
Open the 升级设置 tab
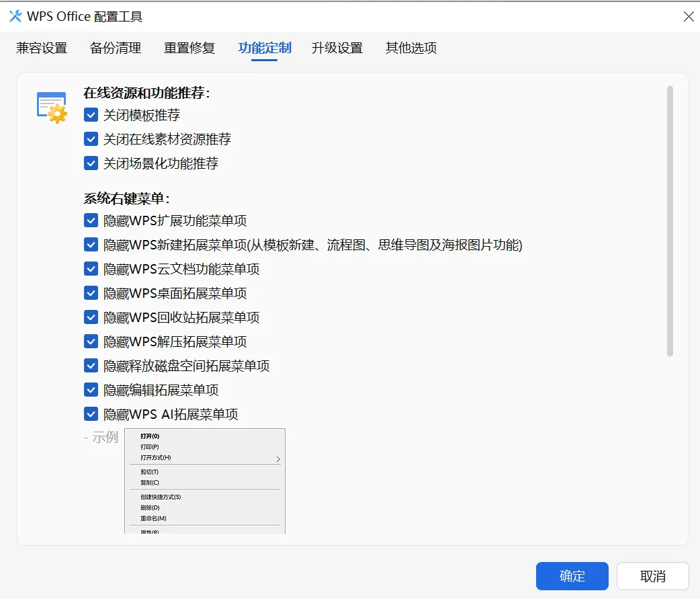337,48
